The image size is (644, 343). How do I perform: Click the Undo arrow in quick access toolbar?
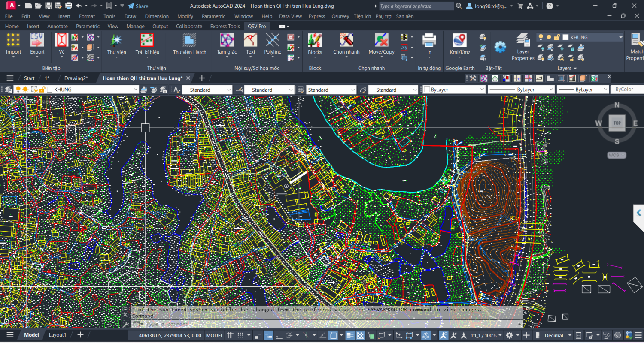coord(79,6)
